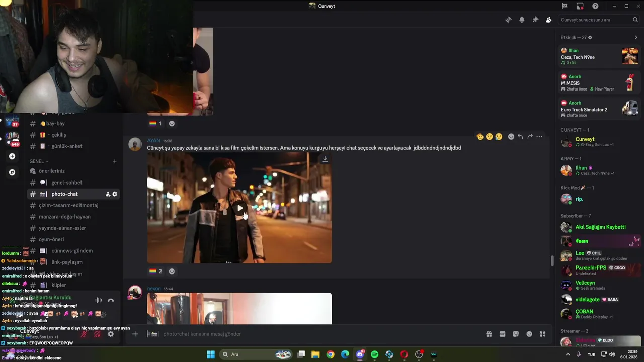The width and height of the screenshot is (644, 362).
Task: Open Help question mark icon
Action: click(595, 6)
